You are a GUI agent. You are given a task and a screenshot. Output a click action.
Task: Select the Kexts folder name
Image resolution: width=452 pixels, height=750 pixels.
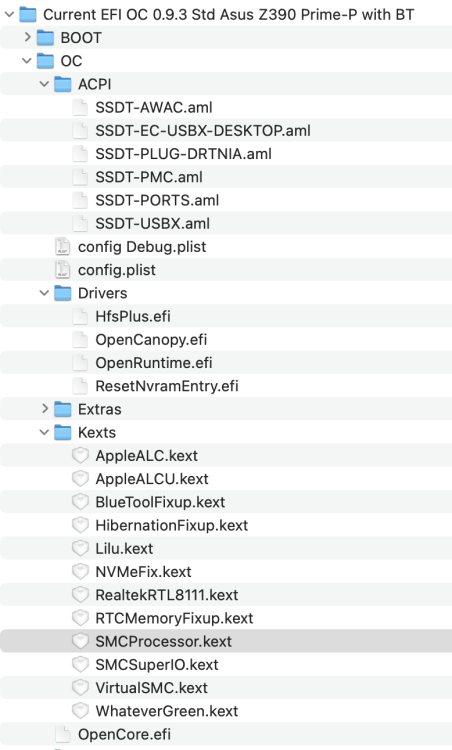click(97, 432)
